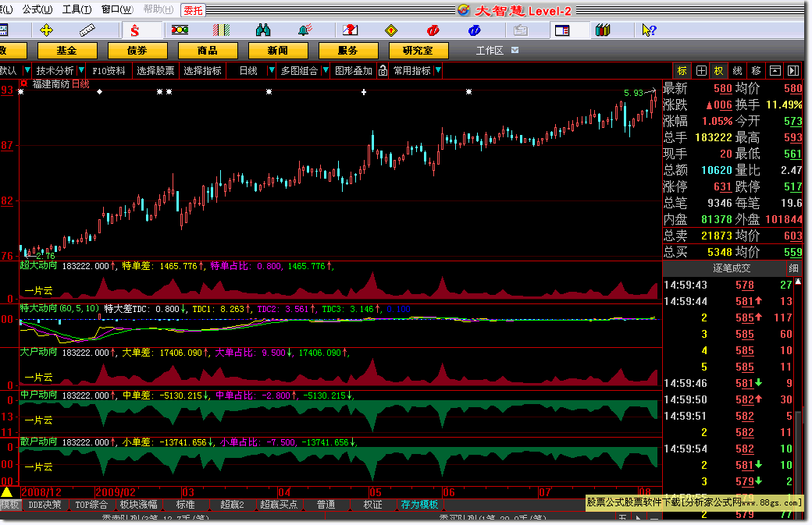The height and width of the screenshot is (525, 812).
Task: Open the binoculars search tool
Action: point(263,30)
